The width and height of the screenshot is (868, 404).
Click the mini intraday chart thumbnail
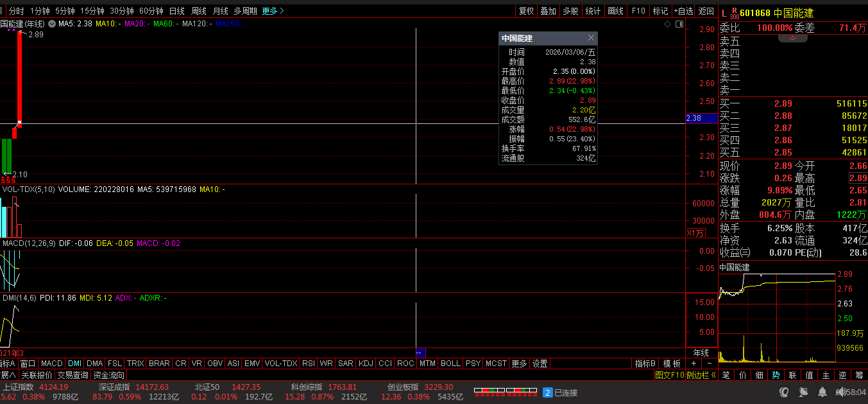pyautogui.click(x=778, y=317)
